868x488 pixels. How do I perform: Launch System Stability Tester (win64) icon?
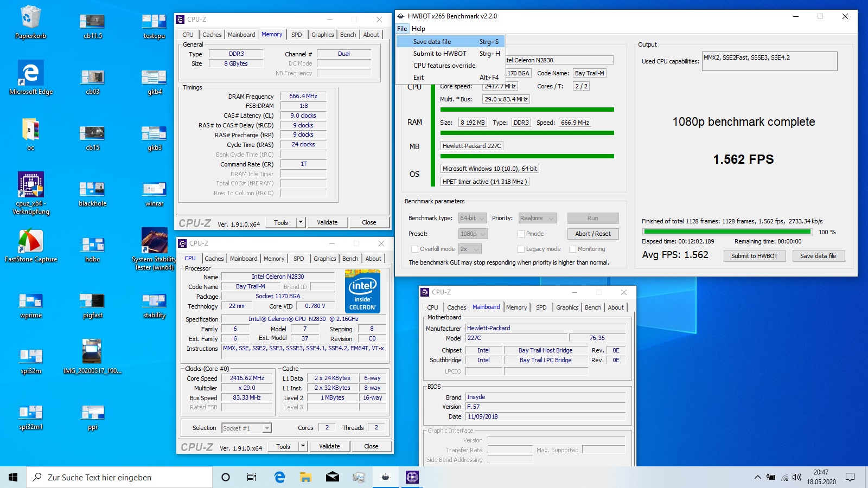(154, 249)
